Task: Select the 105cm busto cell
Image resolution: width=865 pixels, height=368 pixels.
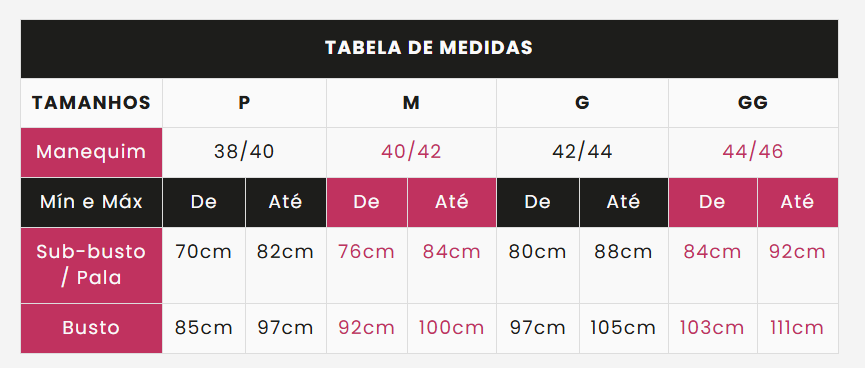Action: pos(623,328)
